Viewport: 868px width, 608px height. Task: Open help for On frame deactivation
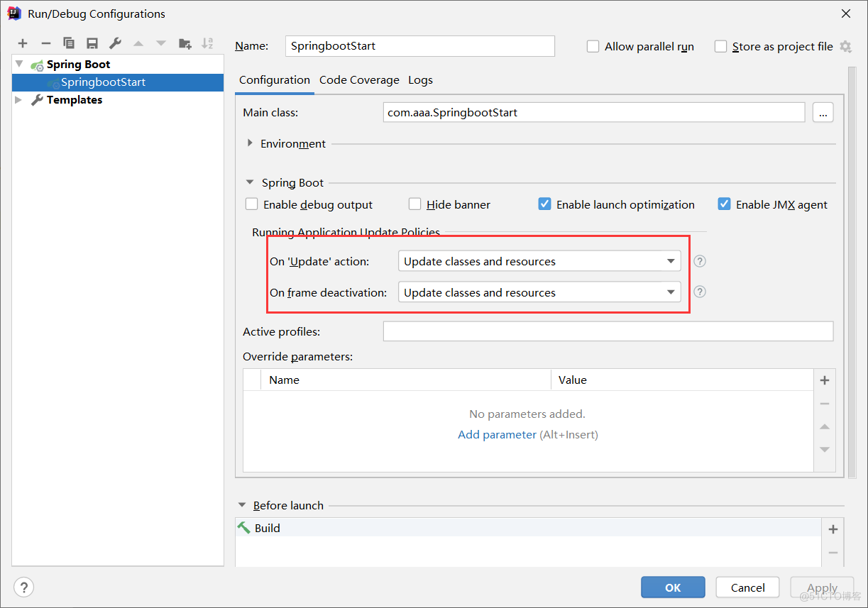tap(700, 292)
